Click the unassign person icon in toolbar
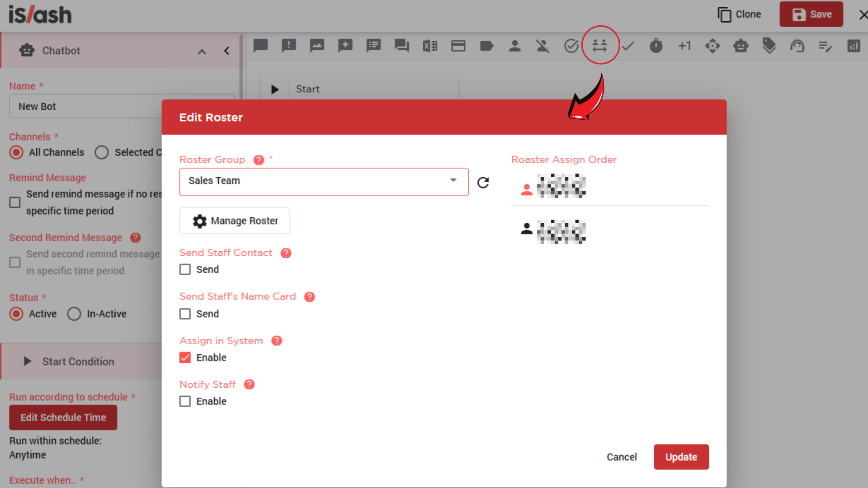The height and width of the screenshot is (488, 868). (542, 46)
